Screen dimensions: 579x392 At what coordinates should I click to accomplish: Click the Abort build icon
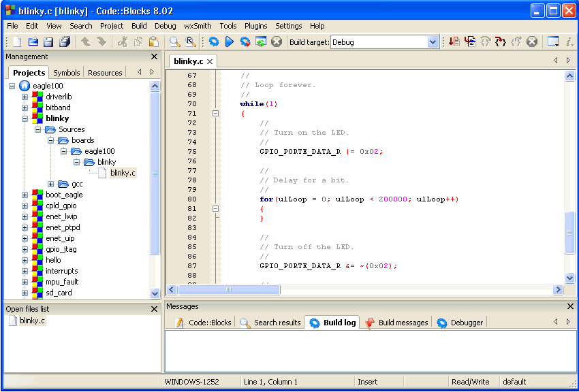point(277,42)
